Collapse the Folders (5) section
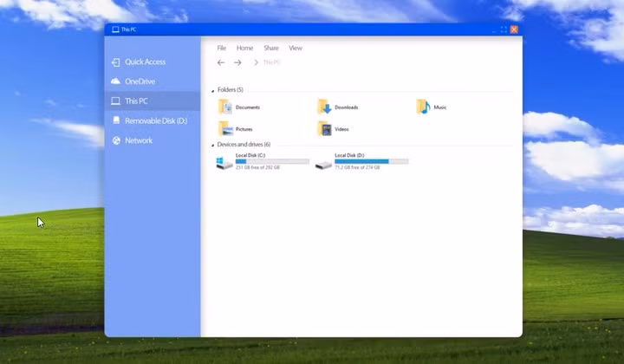The height and width of the screenshot is (364, 624). (213, 90)
